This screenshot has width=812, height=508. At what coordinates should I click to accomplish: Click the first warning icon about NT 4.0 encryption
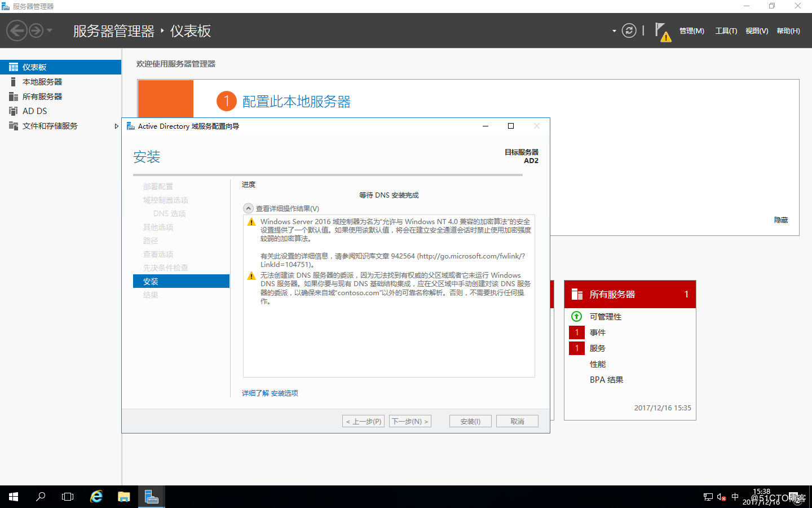click(251, 222)
